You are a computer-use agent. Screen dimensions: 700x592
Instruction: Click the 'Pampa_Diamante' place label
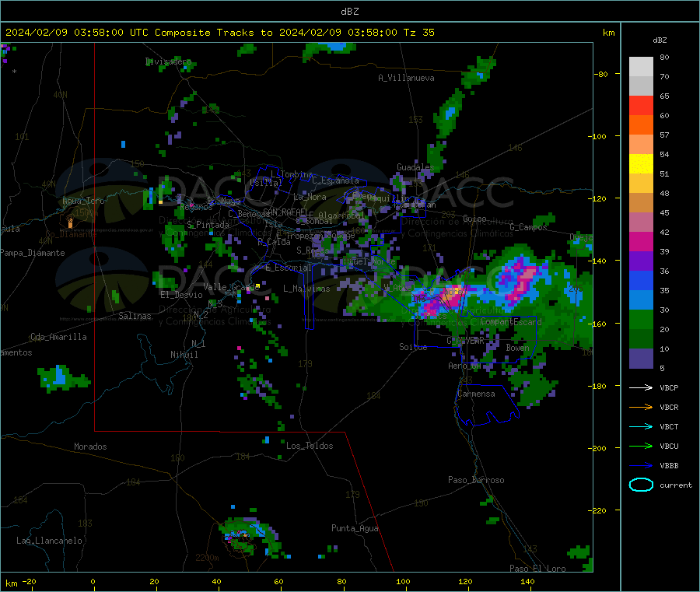(33, 253)
